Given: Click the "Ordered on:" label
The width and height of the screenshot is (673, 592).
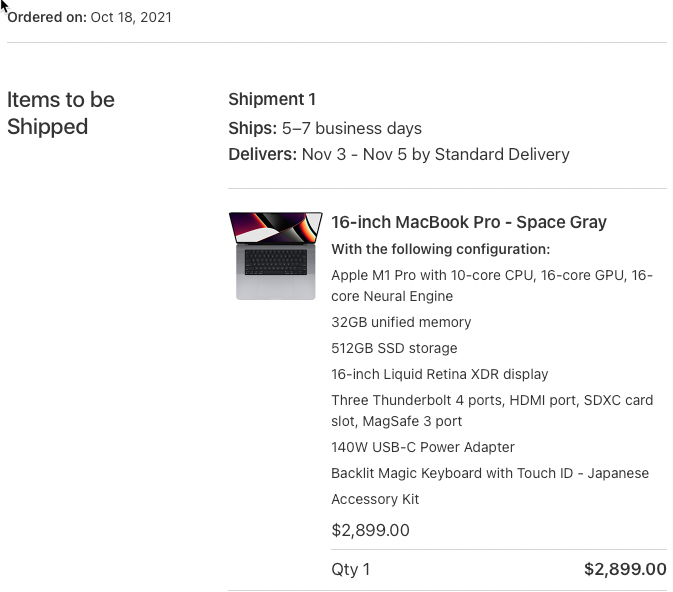Looking at the screenshot, I should (x=46, y=17).
